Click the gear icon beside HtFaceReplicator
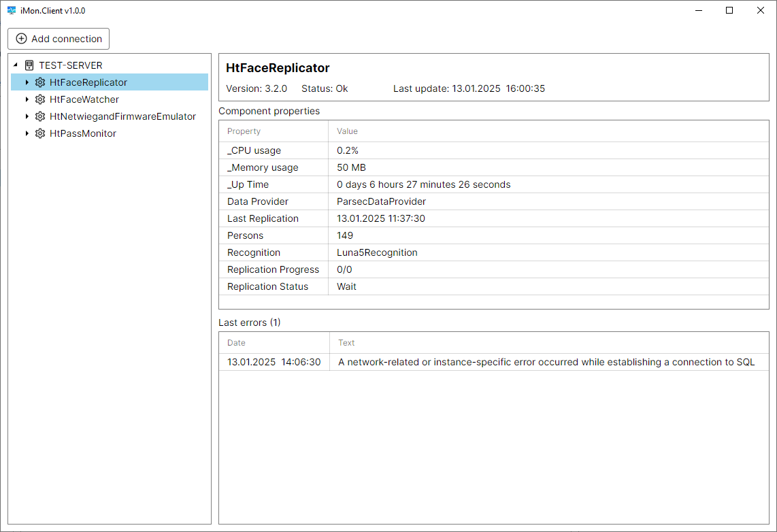The width and height of the screenshot is (777, 532). click(40, 82)
